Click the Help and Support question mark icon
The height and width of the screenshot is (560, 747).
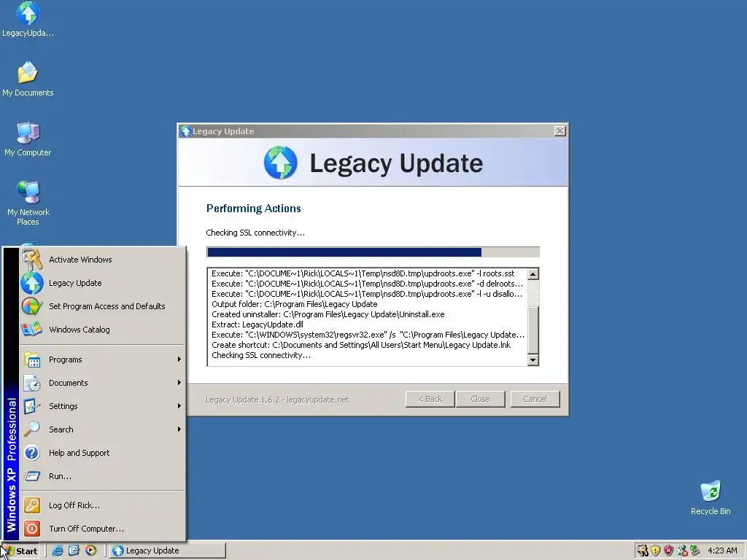(32, 453)
